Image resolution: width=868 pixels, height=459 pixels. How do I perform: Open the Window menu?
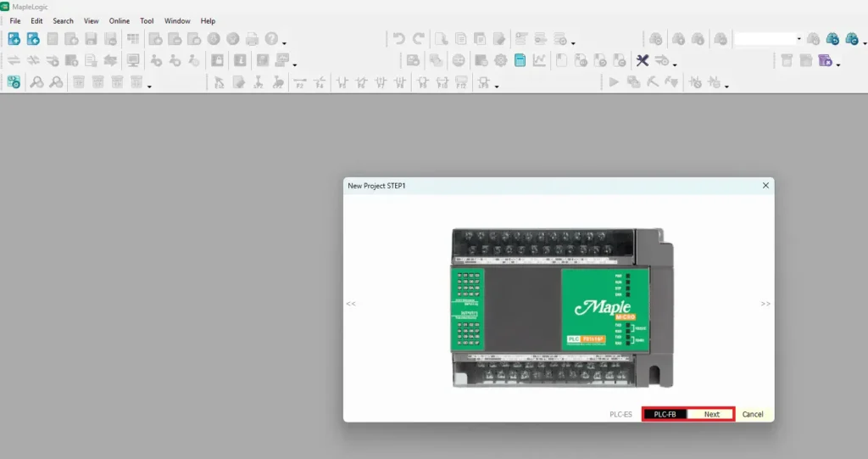[x=177, y=21]
